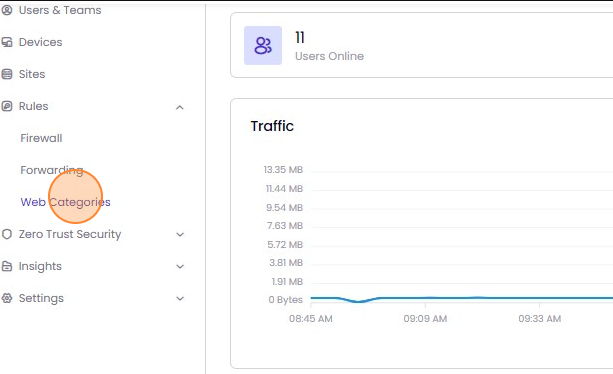Click the Zero Trust Security shield icon

[x=7, y=234]
